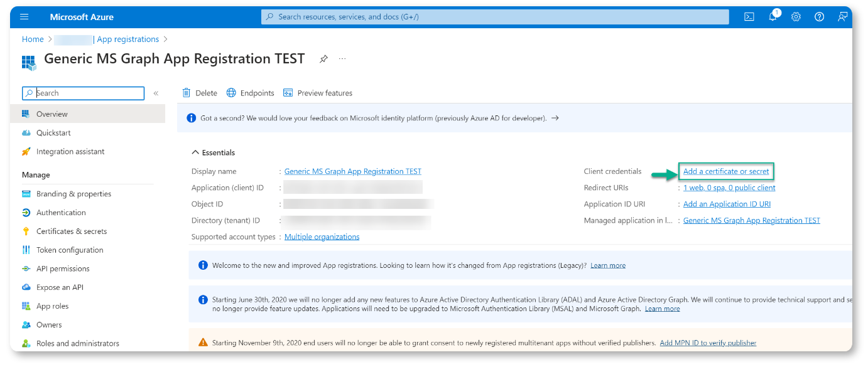The image size is (868, 367).
Task: Click the Preview features button label
Action: 325,93
